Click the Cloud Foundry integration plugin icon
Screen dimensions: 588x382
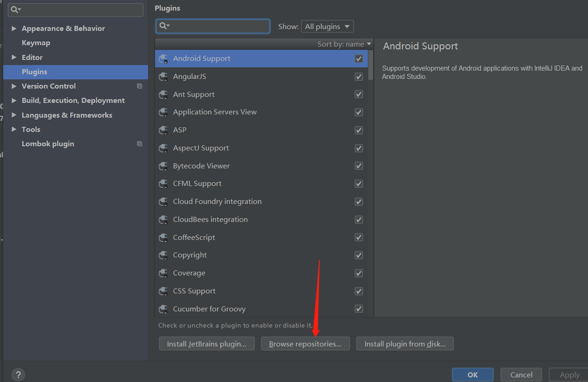[163, 202]
